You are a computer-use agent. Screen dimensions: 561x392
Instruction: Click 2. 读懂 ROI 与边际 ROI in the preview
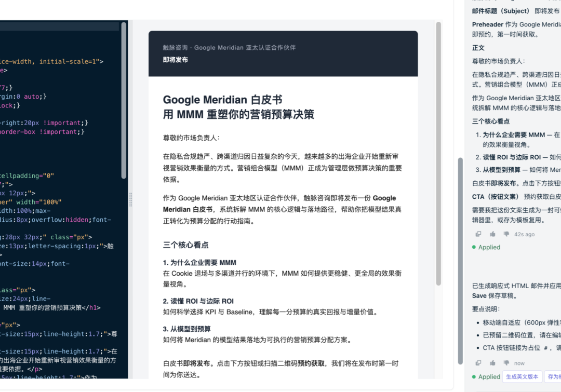tap(198, 301)
